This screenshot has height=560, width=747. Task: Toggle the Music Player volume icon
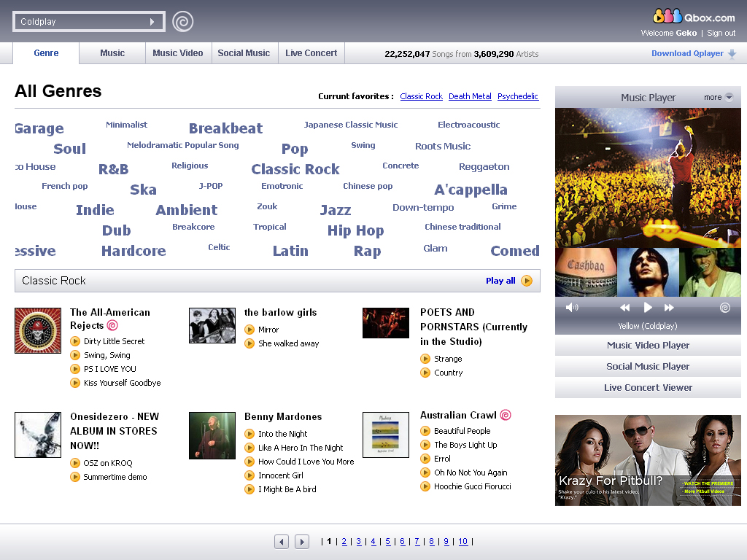coord(572,308)
